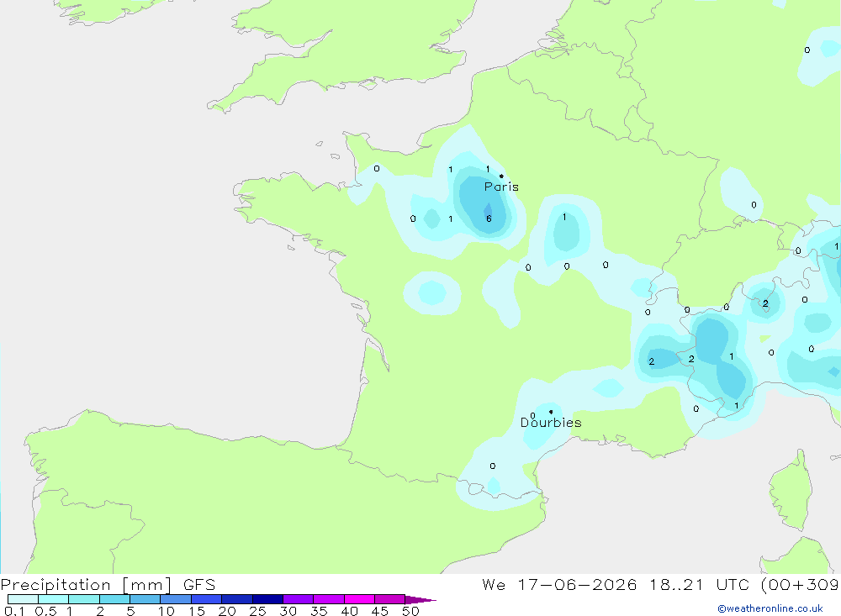Screen dimensions: 841x616
Task: Click the 6 mm precipitation value near Paris
Action: point(489,218)
